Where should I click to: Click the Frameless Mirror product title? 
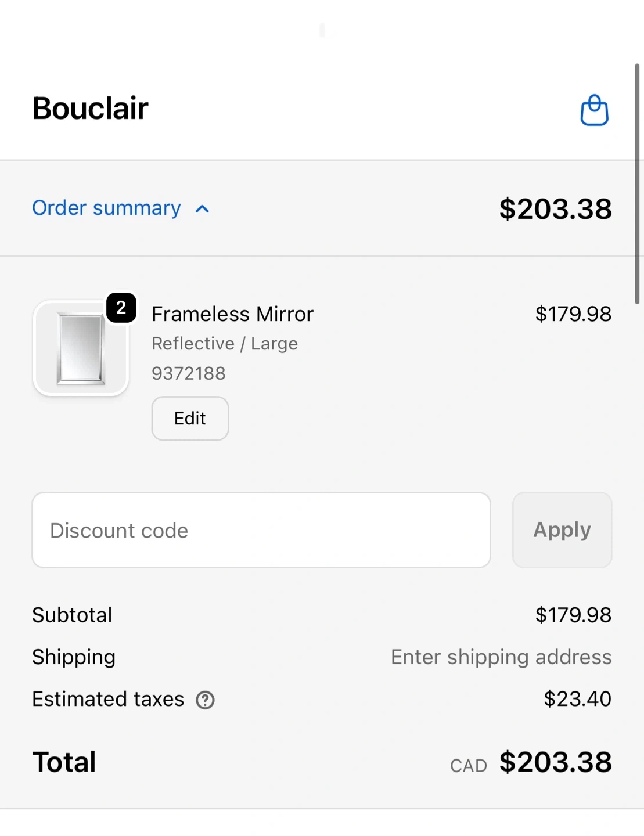point(232,314)
